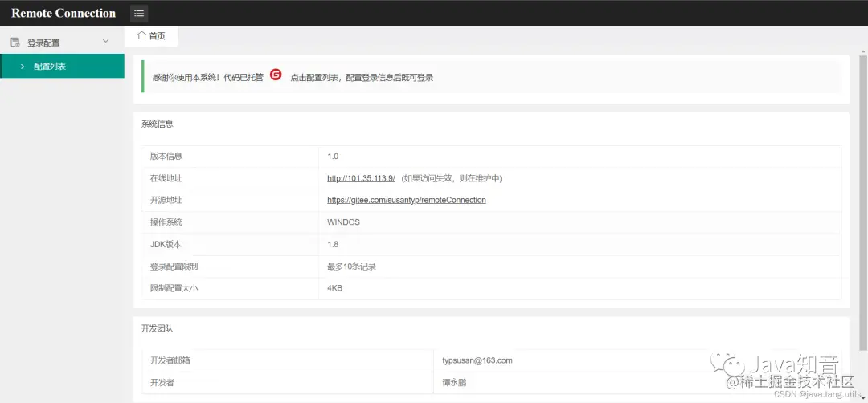Select 配置列表 in the sidebar
This screenshot has width=868, height=403.
coord(62,67)
